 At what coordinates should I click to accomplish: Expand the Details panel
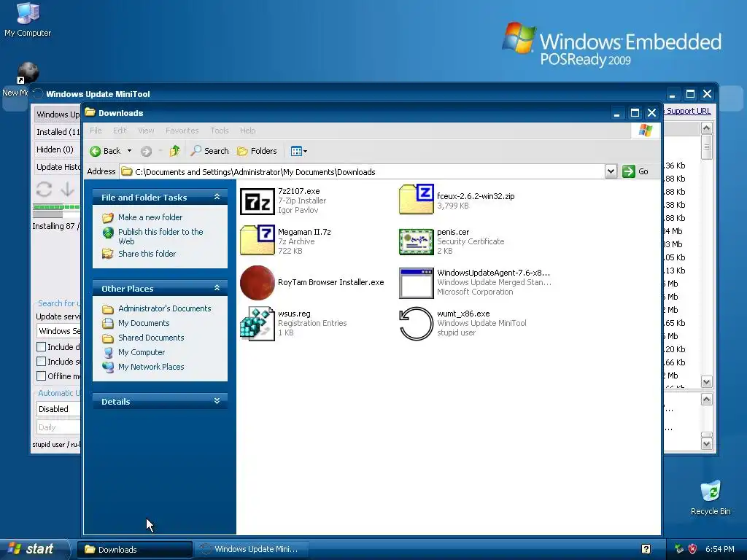(x=217, y=401)
